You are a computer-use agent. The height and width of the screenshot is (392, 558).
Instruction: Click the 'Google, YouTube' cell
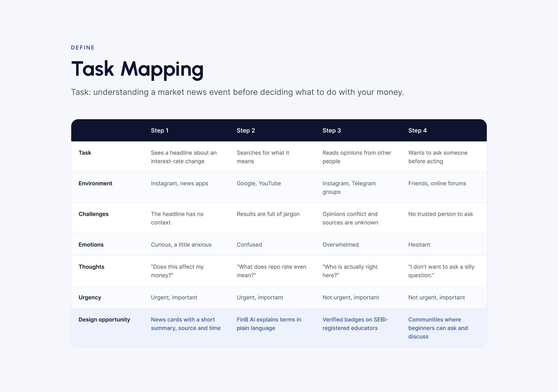(259, 183)
